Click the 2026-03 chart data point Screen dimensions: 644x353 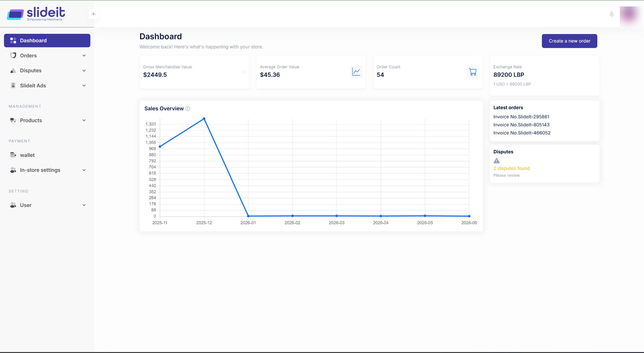[x=336, y=216]
